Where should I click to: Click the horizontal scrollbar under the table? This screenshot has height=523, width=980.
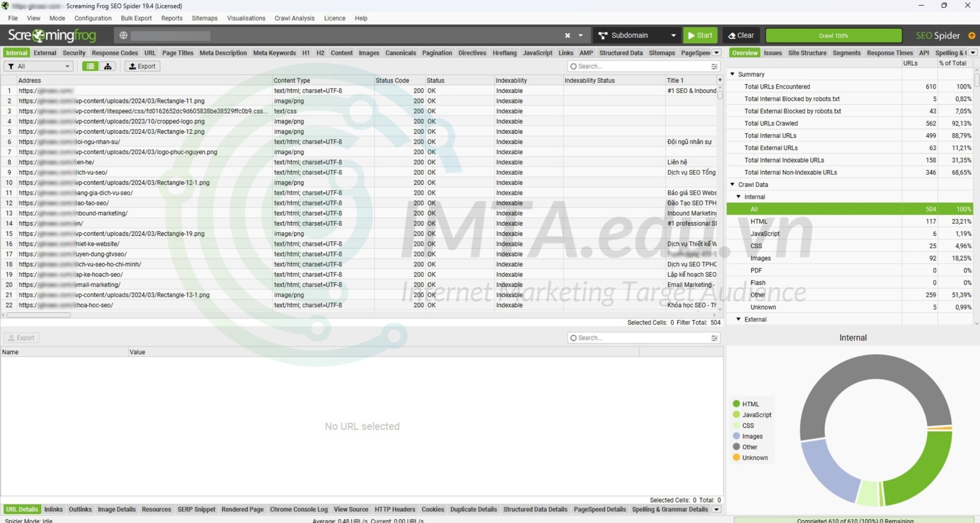pyautogui.click(x=38, y=315)
